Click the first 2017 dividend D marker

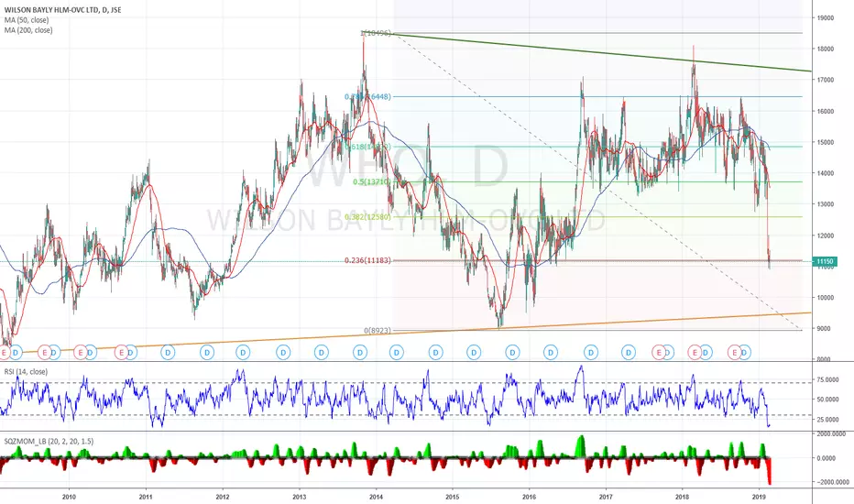629,353
